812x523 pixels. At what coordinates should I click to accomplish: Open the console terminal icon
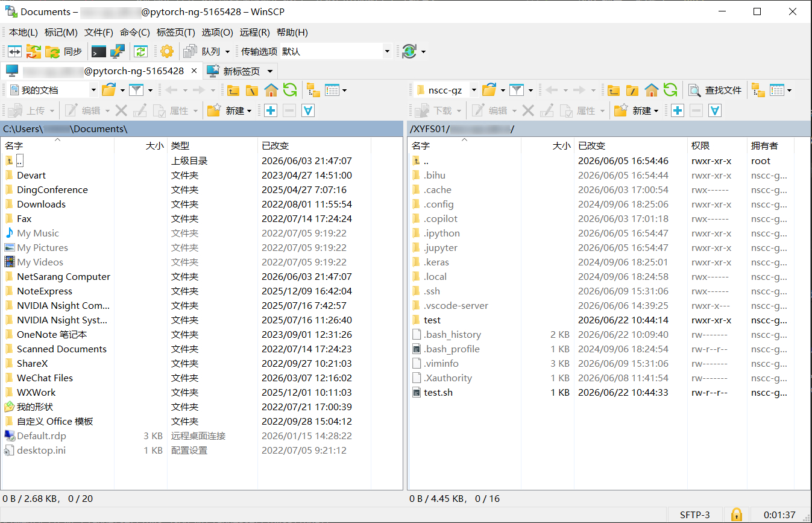(98, 52)
